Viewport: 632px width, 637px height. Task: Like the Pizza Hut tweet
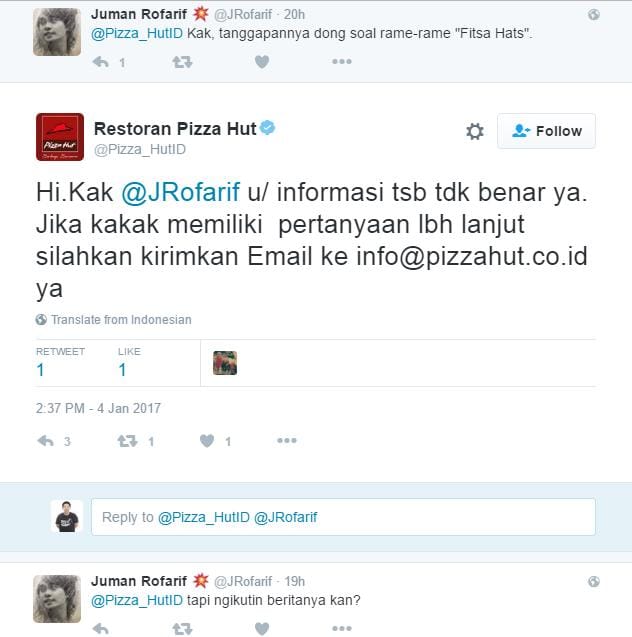[207, 441]
